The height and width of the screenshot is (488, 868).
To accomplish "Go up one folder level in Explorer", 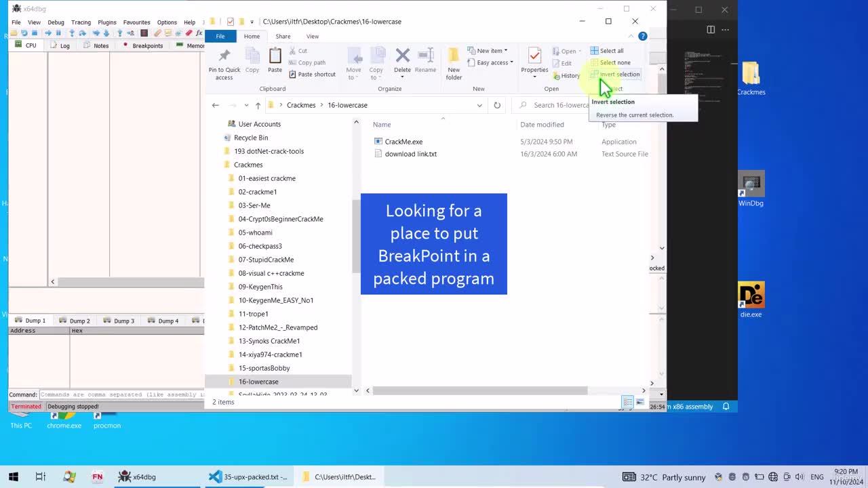I will point(258,105).
